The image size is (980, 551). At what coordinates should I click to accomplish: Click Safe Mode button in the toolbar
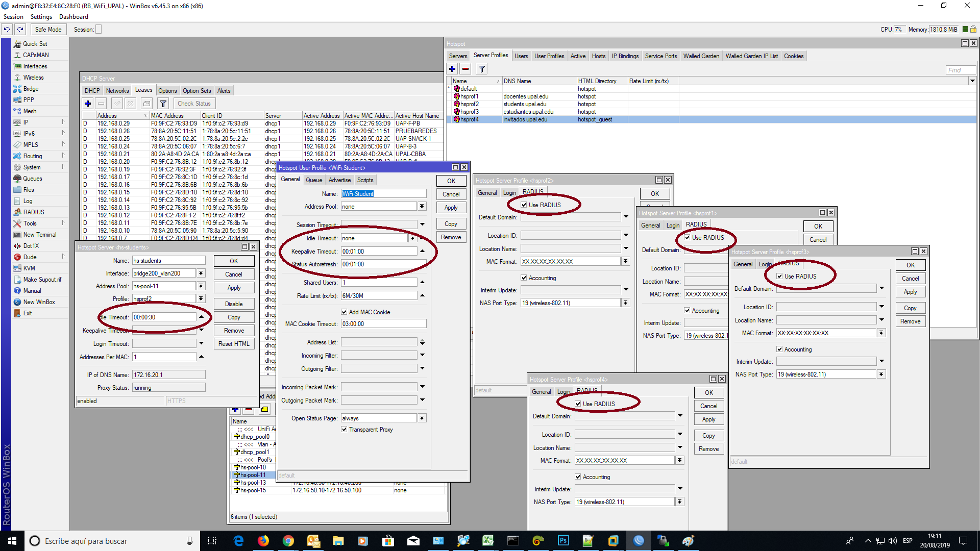coord(48,29)
